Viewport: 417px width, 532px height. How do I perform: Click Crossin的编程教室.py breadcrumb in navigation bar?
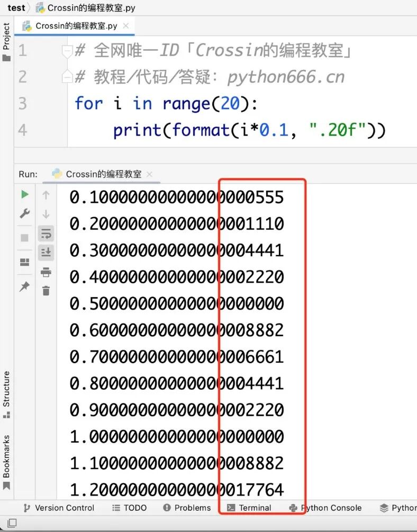coord(86,7)
